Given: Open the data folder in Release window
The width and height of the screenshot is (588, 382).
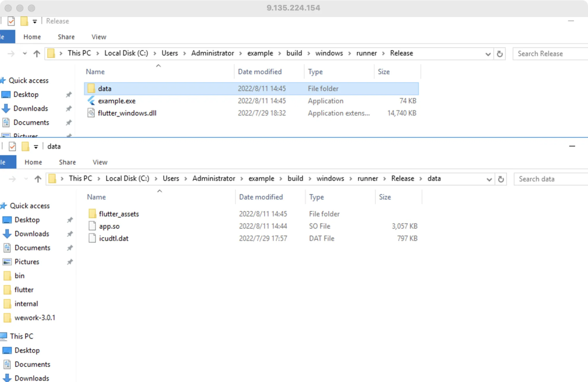Looking at the screenshot, I should tap(251, 89).
